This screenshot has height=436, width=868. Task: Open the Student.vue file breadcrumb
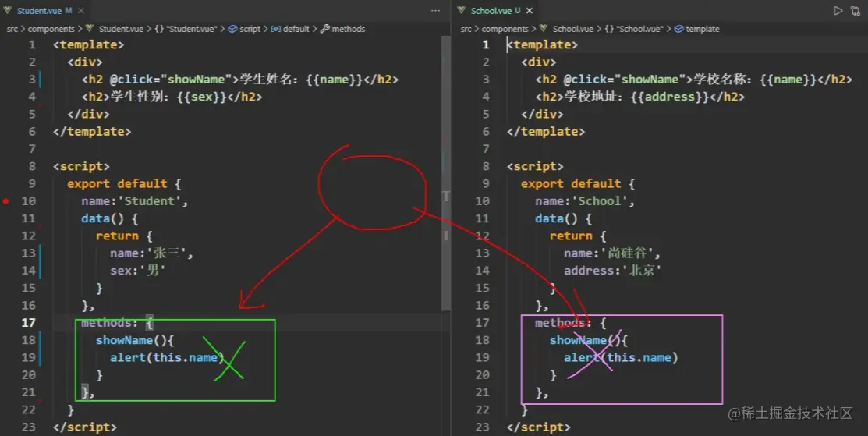121,29
